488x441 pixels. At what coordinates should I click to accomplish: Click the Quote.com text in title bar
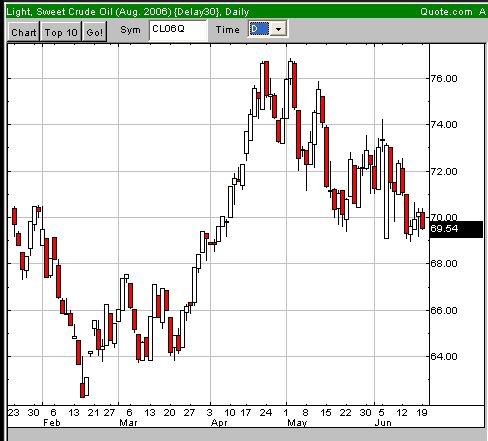[446, 12]
